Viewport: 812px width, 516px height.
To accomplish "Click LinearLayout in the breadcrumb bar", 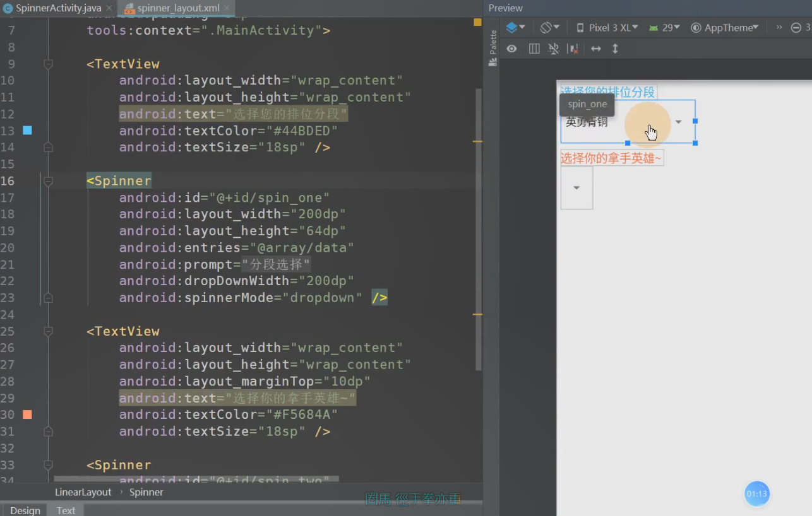I will 83,492.
